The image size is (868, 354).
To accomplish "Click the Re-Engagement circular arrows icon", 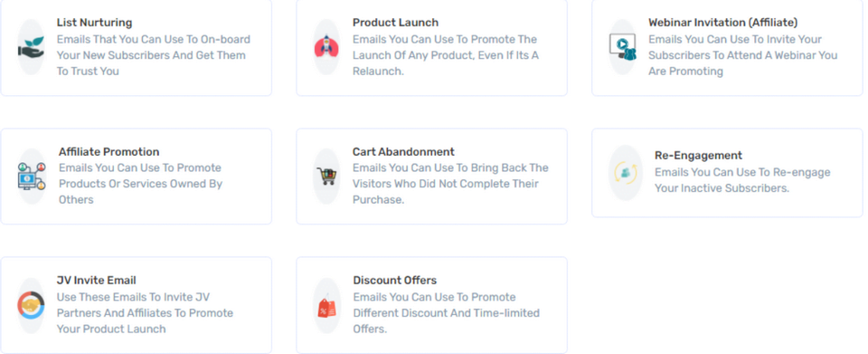I will [x=626, y=173].
